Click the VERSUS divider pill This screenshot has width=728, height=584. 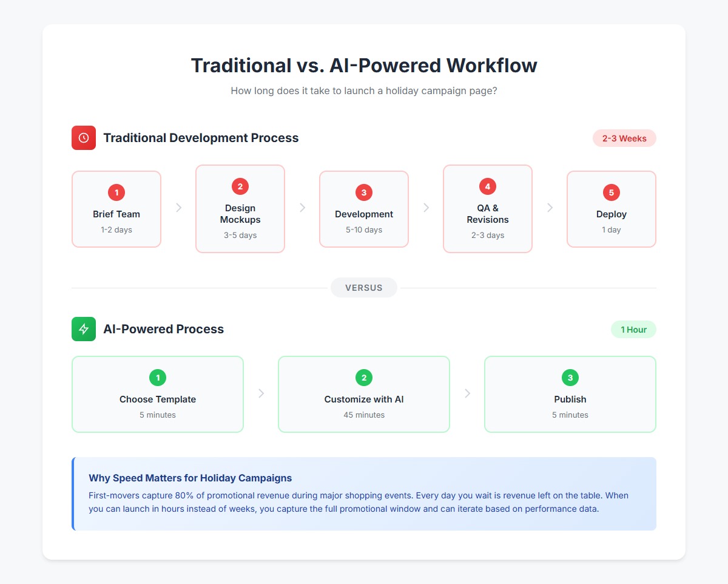(364, 288)
